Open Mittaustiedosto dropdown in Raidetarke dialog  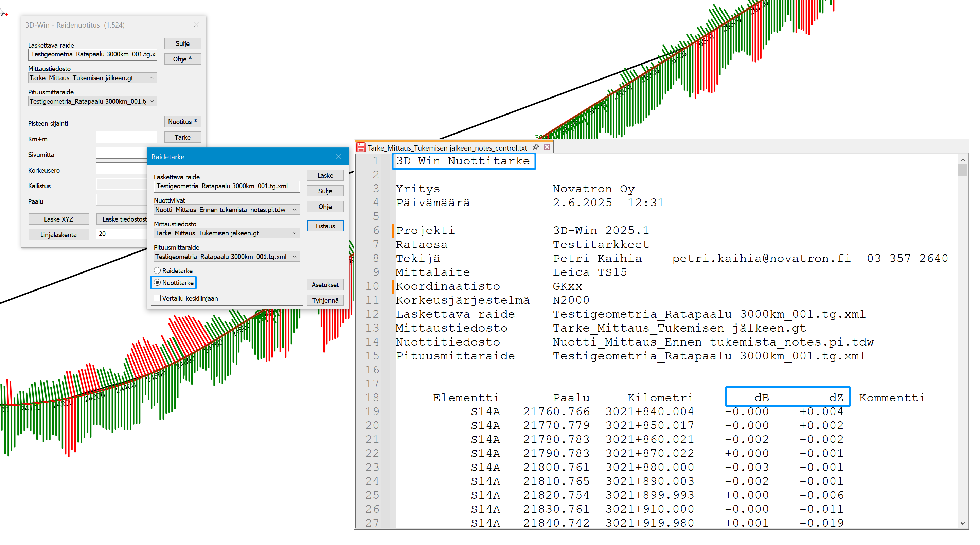(x=295, y=233)
